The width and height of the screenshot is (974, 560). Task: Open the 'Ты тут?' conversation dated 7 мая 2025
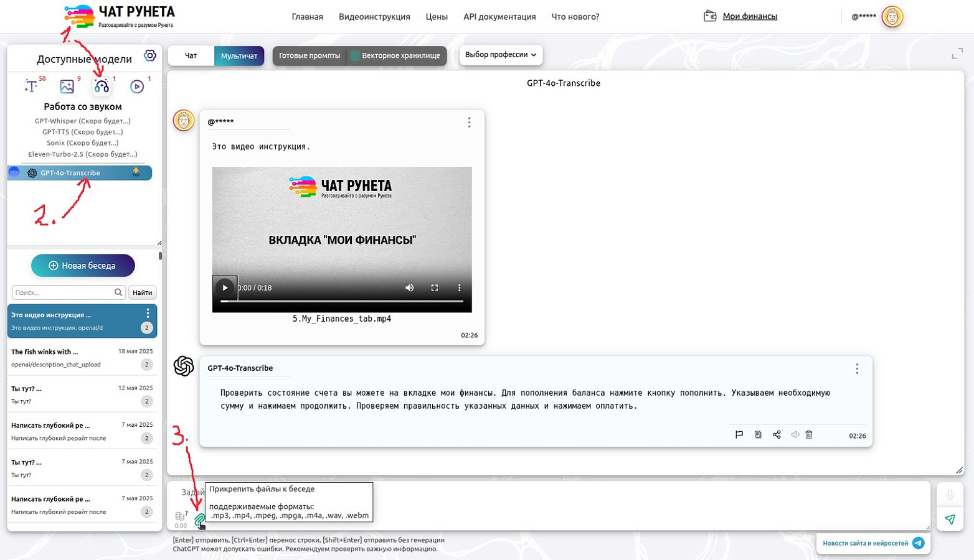[82, 468]
